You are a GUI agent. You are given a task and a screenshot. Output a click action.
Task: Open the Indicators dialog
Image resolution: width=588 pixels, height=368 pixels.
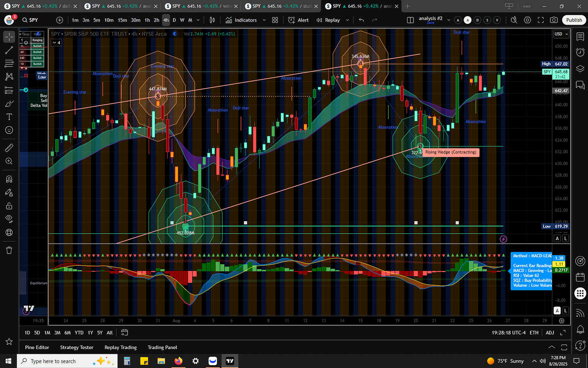(241, 20)
